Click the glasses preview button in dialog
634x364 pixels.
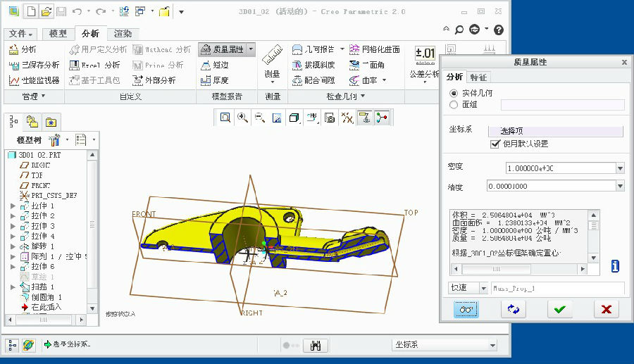point(466,309)
